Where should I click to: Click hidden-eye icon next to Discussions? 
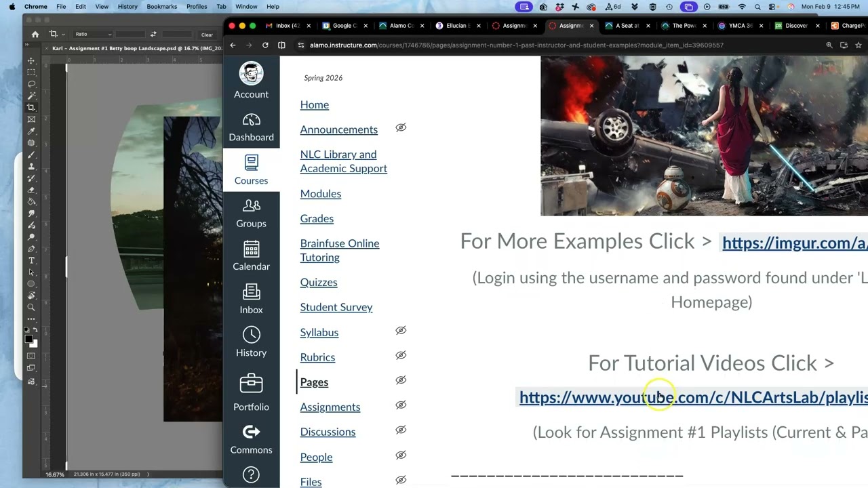pos(401,430)
